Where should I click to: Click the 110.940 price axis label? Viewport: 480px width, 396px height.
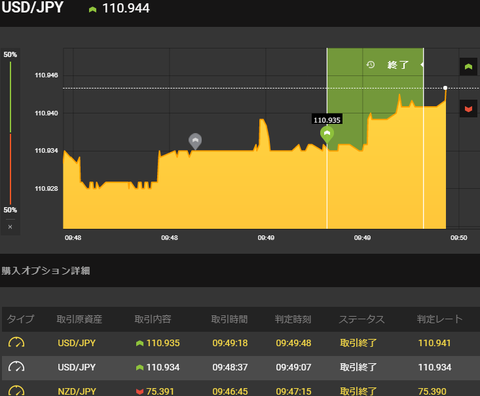(46, 113)
